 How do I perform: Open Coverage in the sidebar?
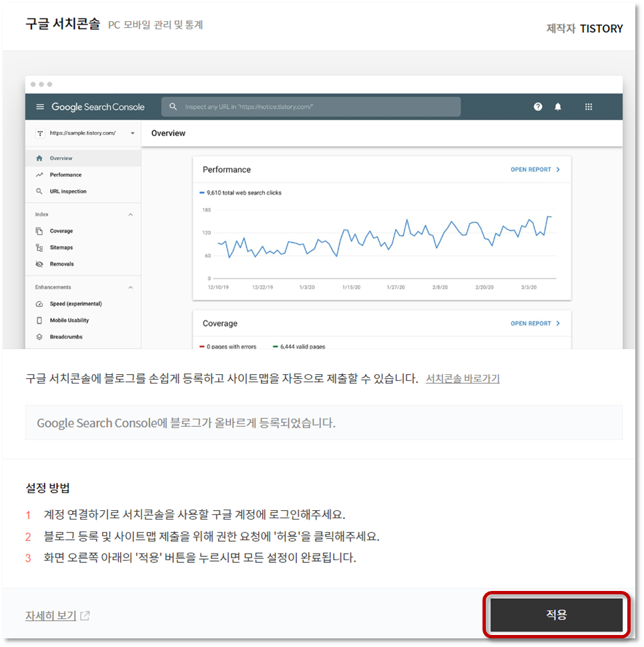point(83,231)
